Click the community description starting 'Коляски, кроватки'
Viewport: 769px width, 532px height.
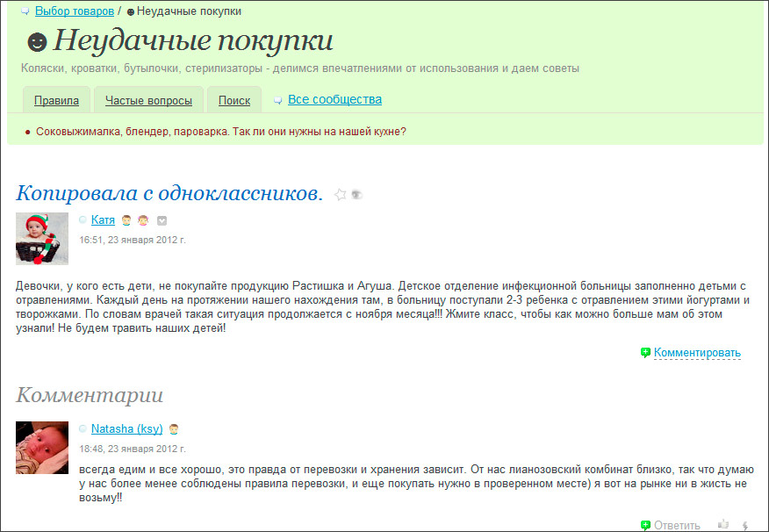click(x=300, y=68)
